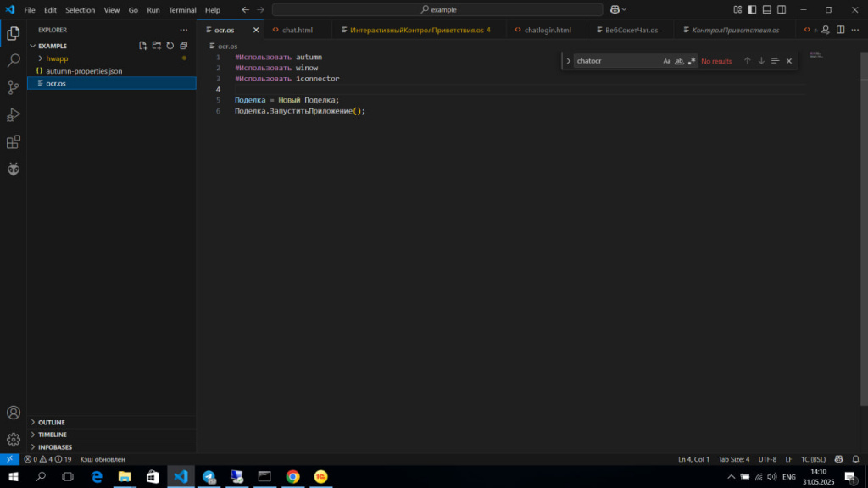Change LF end of line sequence
The image size is (868, 488).
pos(789,459)
